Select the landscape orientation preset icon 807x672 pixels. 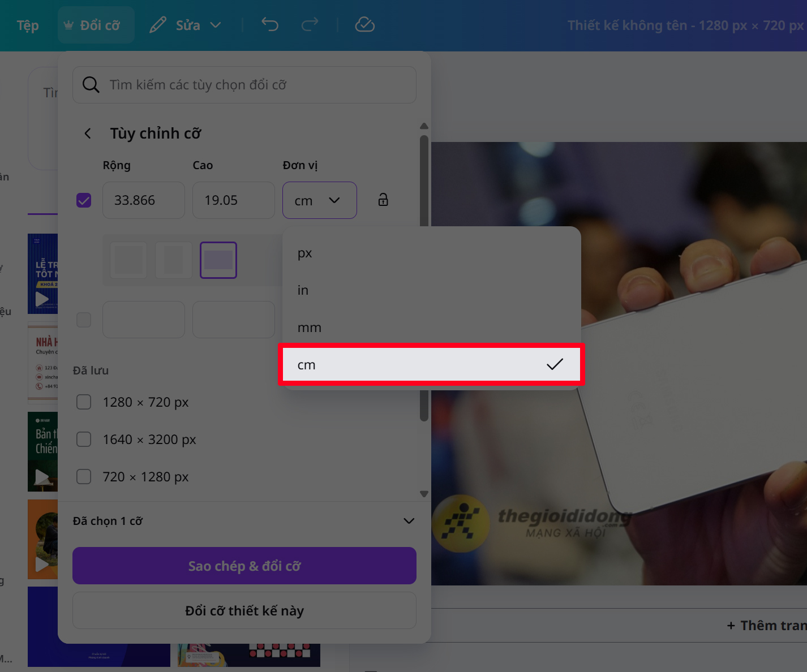218,260
